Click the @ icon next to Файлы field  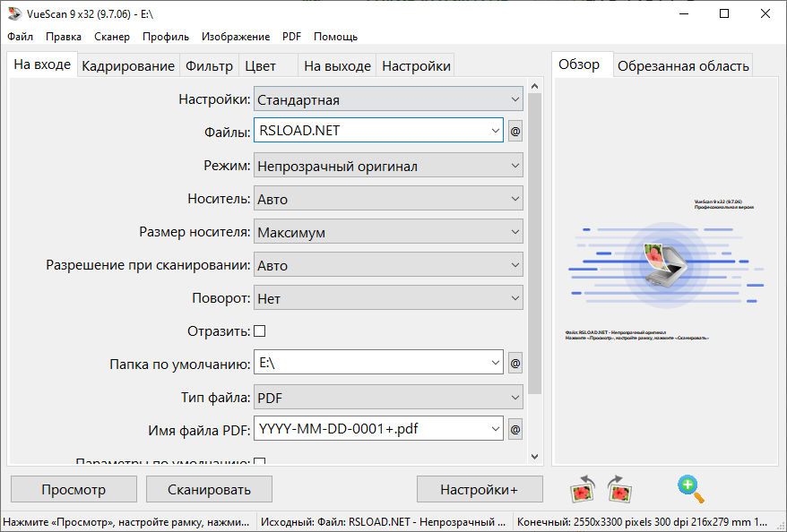coord(514,130)
